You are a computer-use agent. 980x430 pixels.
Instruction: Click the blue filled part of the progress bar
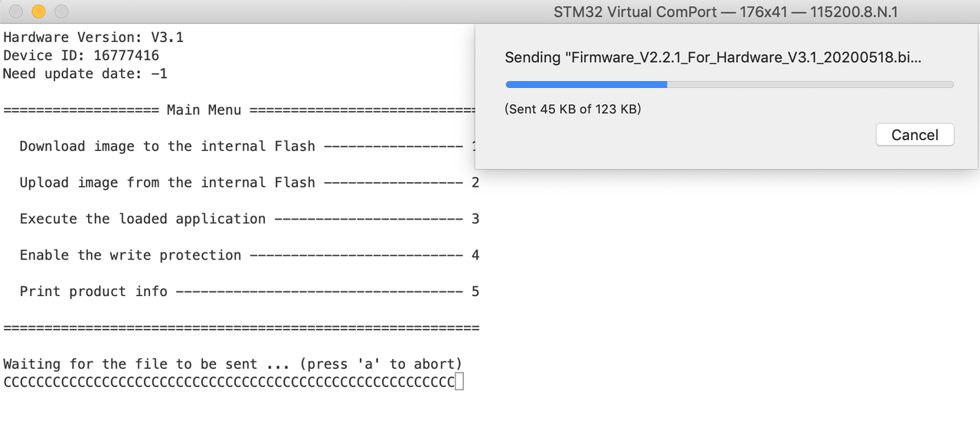click(586, 84)
